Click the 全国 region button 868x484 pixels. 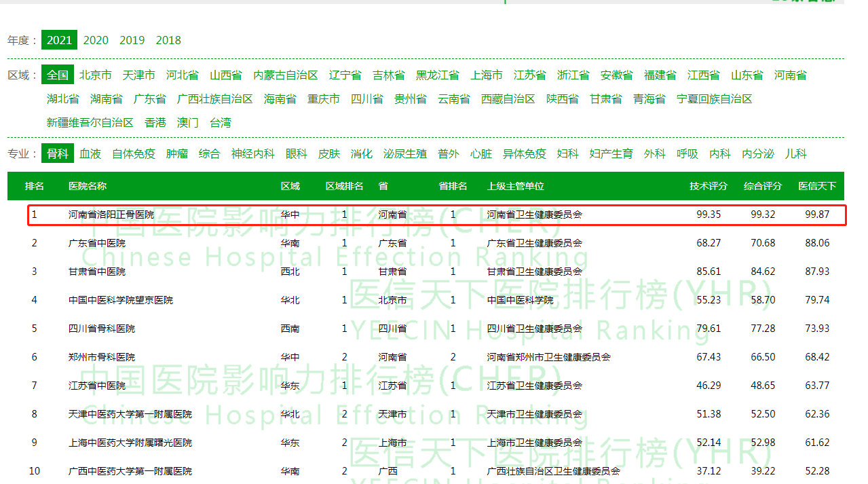58,75
